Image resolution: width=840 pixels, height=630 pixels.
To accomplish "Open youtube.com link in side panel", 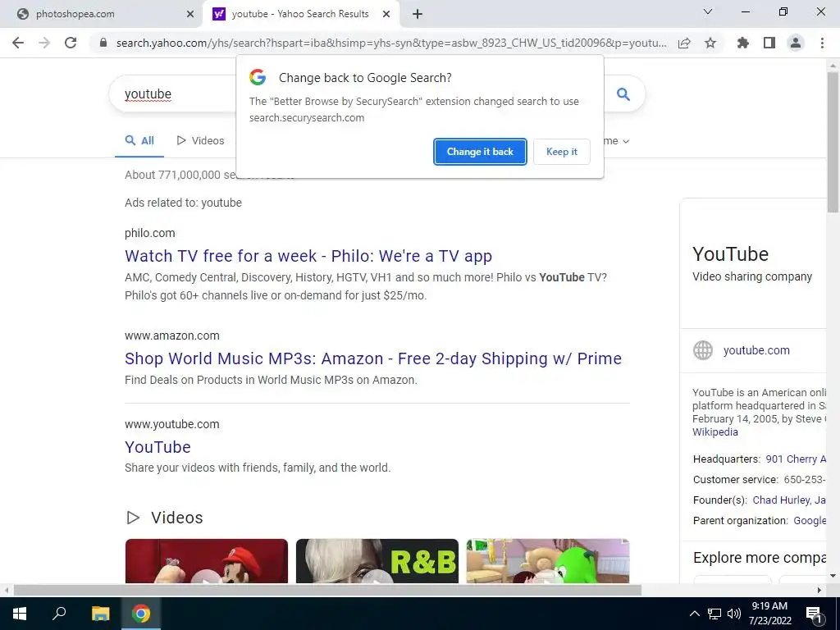I will [756, 350].
